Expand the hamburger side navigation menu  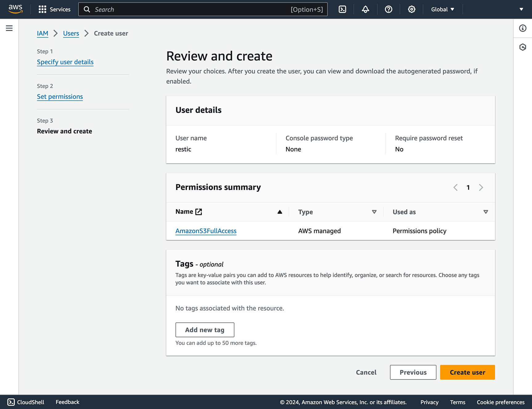(9, 28)
